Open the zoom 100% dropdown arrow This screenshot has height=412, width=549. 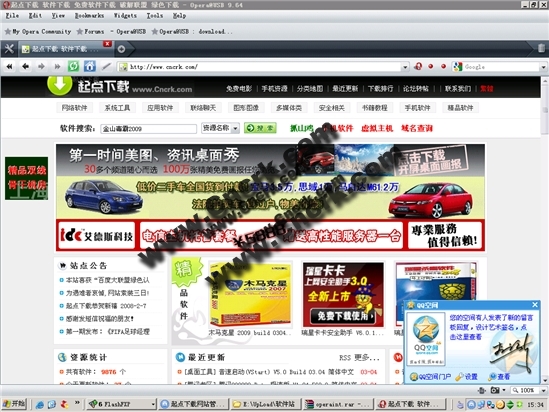click(x=543, y=390)
